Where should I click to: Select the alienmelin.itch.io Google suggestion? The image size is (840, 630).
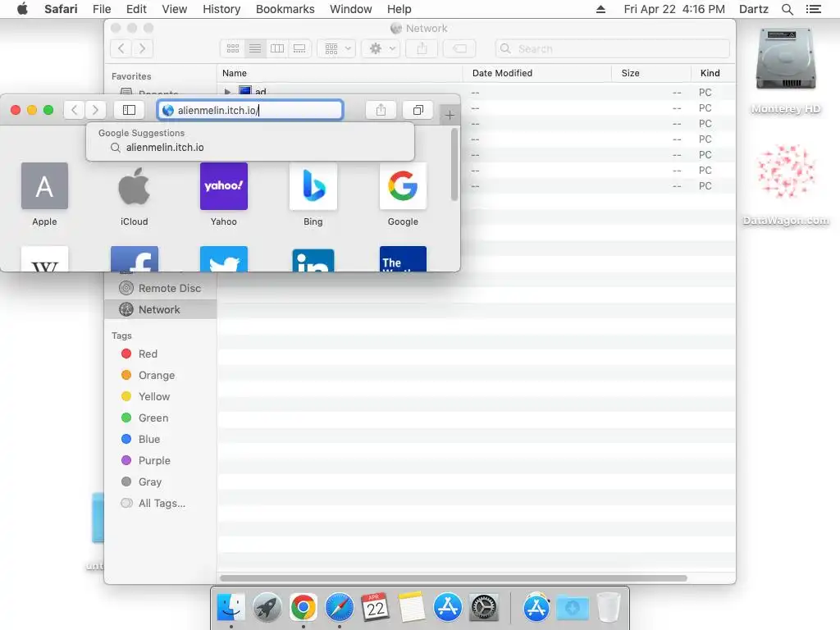250,148
